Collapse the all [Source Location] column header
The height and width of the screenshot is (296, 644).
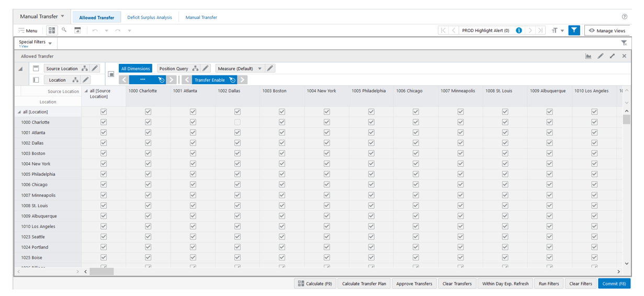[86, 91]
